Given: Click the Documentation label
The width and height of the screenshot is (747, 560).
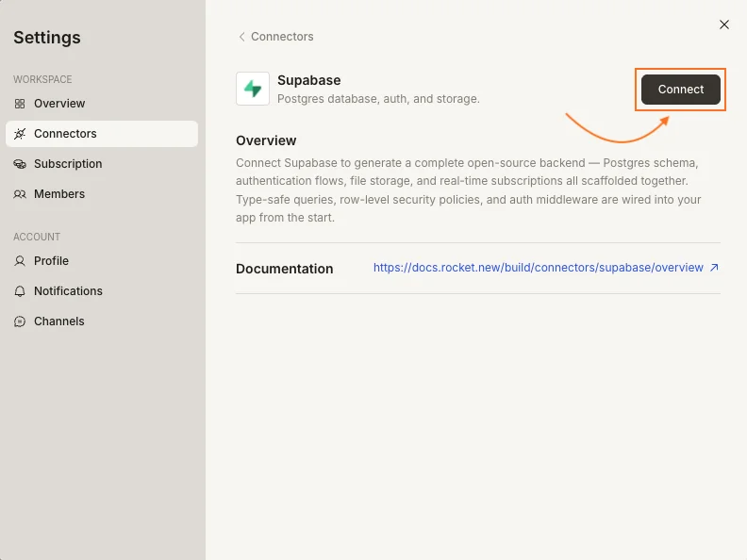Looking at the screenshot, I should point(285,269).
